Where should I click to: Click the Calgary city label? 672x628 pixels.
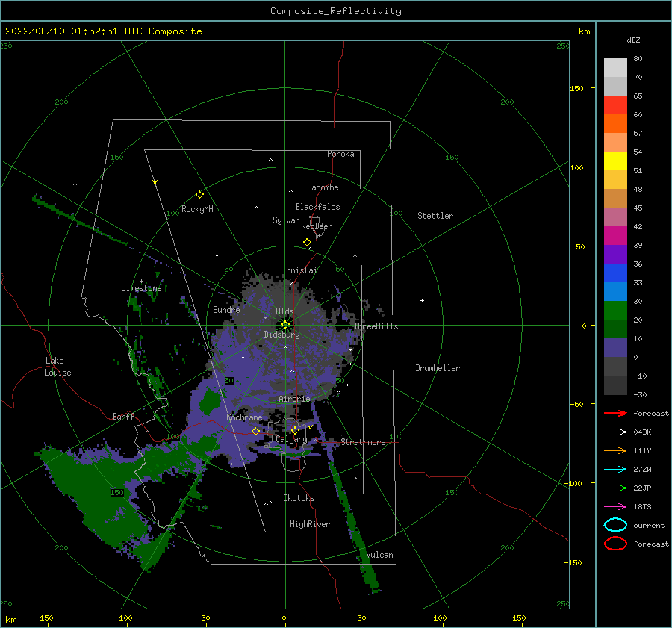(291, 439)
